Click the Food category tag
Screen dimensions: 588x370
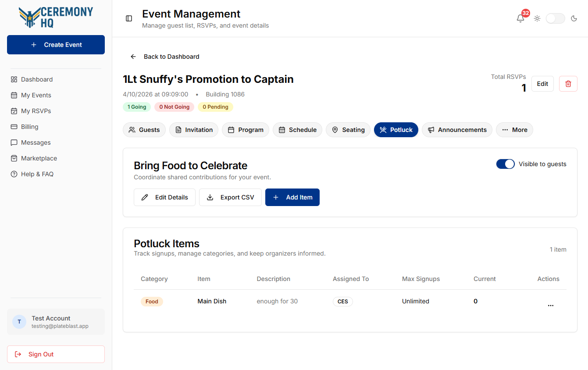click(x=152, y=302)
